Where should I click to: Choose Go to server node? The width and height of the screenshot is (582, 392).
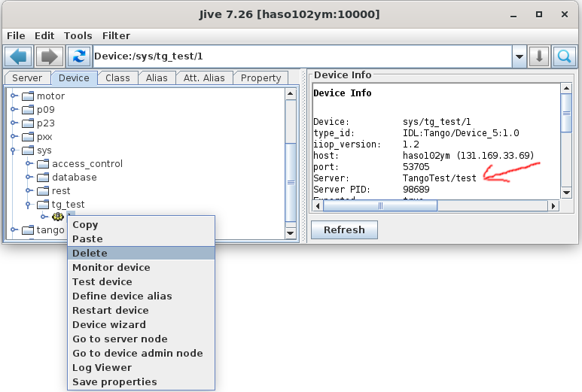[x=141, y=339]
